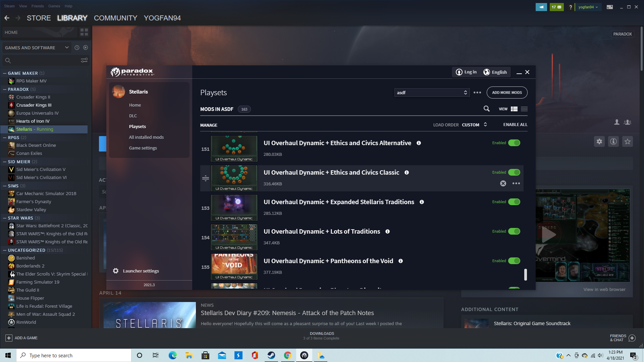Disable UI Overhaul Dynamic + Expanded Stellaris Traditions
Image resolution: width=644 pixels, height=362 pixels.
coord(514,202)
